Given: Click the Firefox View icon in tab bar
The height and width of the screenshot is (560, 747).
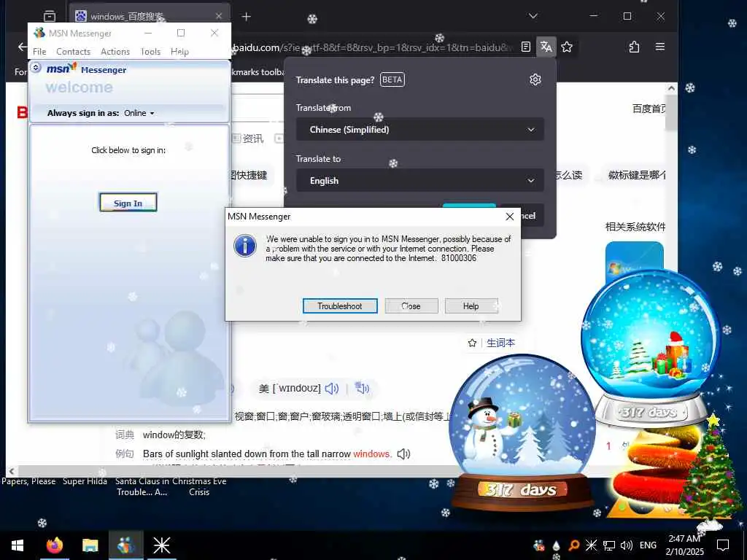Looking at the screenshot, I should tap(50, 16).
